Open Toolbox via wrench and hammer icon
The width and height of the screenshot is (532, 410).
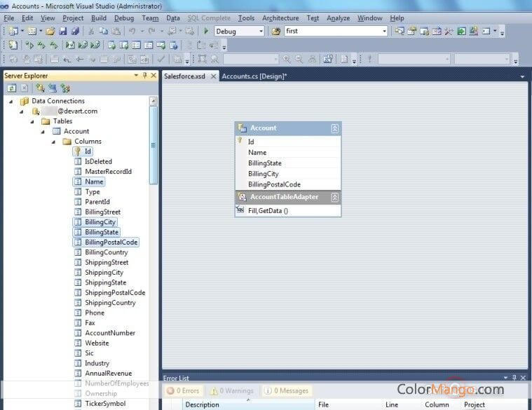pos(449,32)
